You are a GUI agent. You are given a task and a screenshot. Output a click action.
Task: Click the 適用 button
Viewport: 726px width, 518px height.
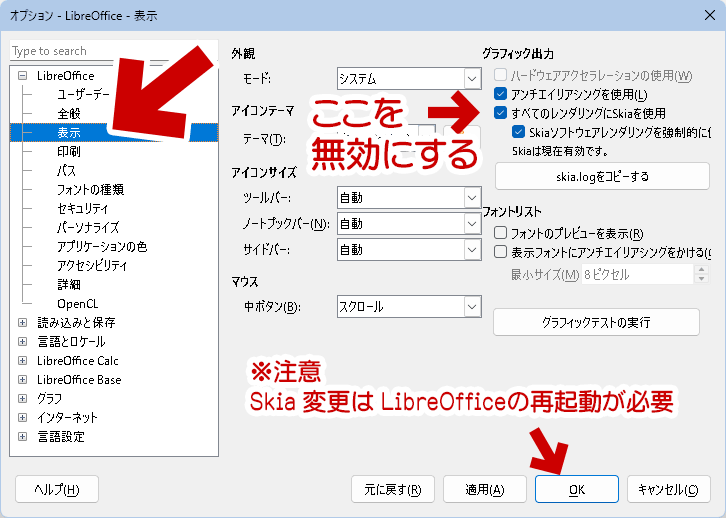[485, 489]
